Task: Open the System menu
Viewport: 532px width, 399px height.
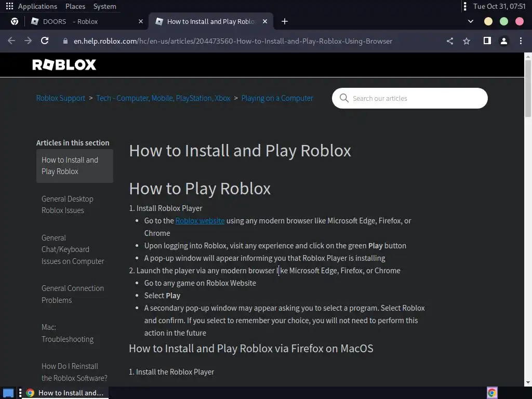Action: click(x=104, y=6)
